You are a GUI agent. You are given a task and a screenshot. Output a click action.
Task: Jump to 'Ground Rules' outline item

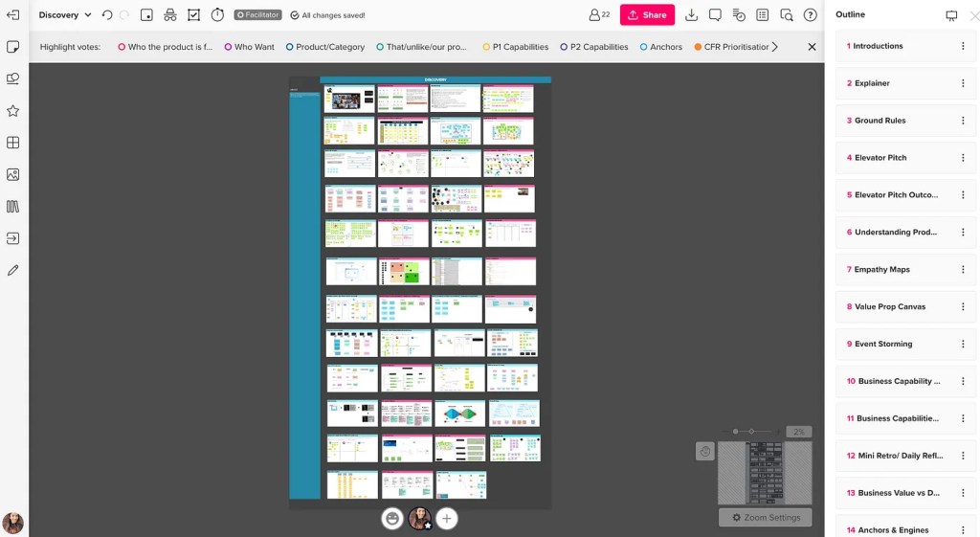[x=880, y=121]
